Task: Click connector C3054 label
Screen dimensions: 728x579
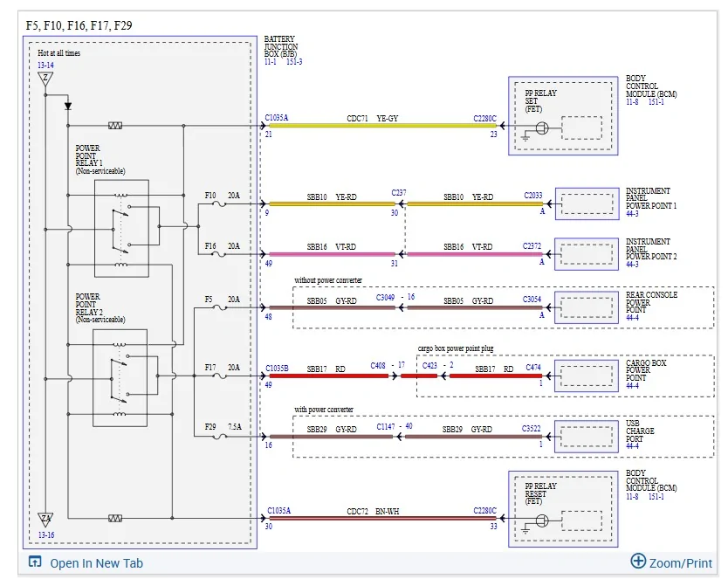Action: pyautogui.click(x=532, y=300)
